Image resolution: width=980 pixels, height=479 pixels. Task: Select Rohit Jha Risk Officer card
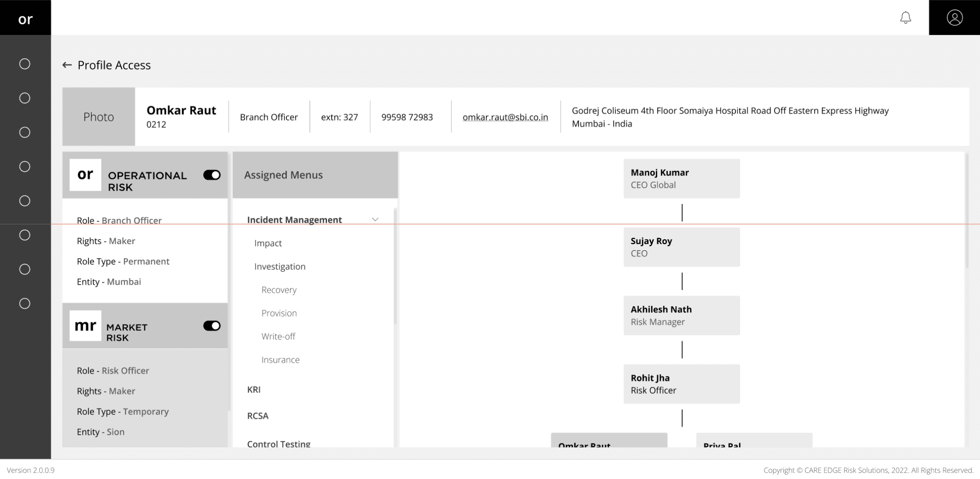pyautogui.click(x=682, y=384)
